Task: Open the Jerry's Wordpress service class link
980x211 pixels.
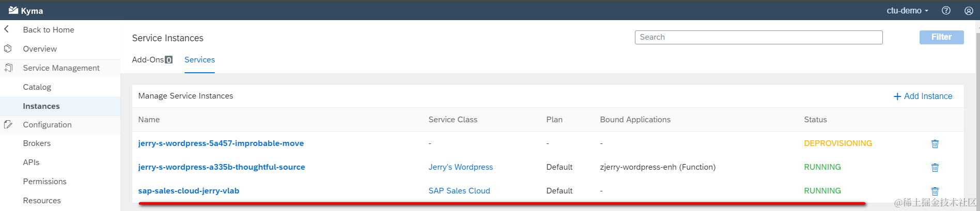Action: [460, 167]
